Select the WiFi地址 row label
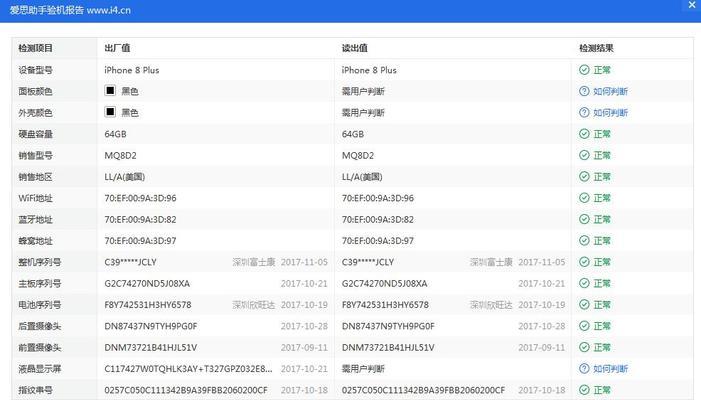Image resolution: width=701 pixels, height=400 pixels. pos(35,198)
